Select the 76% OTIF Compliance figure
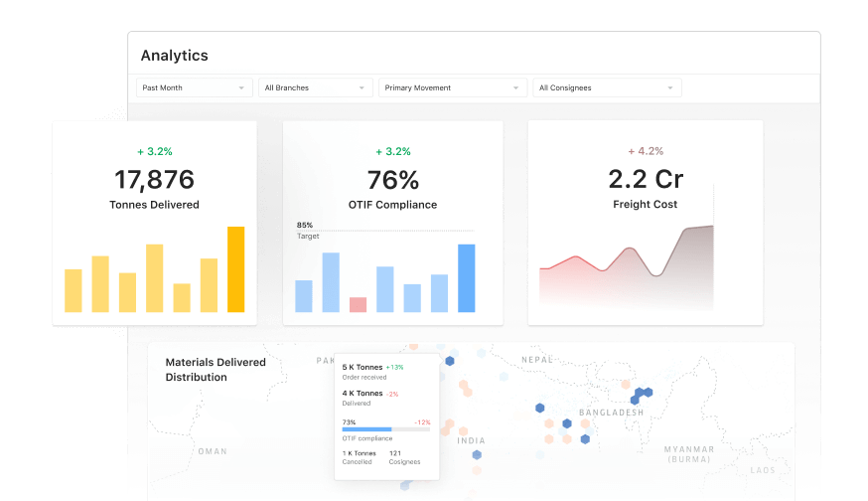 392,180
